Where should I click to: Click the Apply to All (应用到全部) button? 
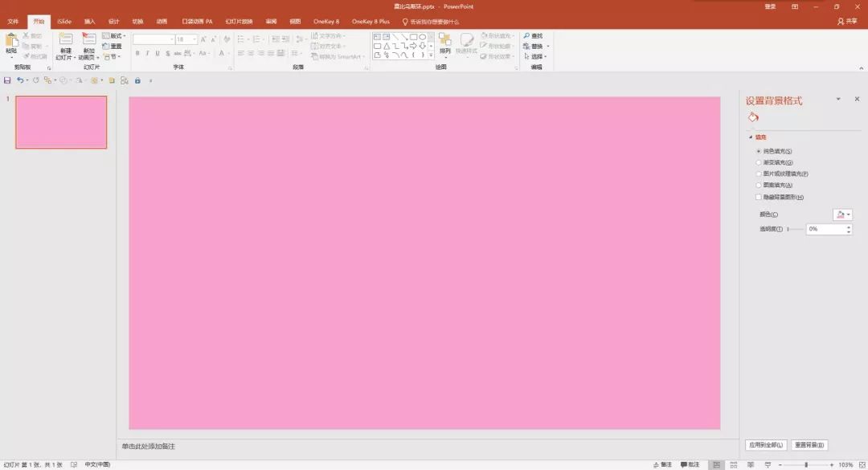[x=765, y=444]
